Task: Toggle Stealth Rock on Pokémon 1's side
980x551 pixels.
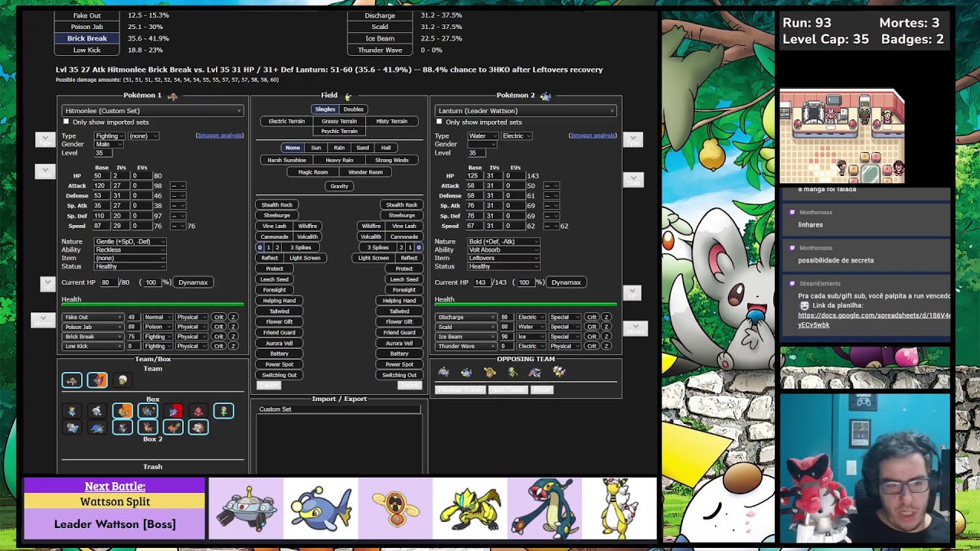Action: pos(277,205)
